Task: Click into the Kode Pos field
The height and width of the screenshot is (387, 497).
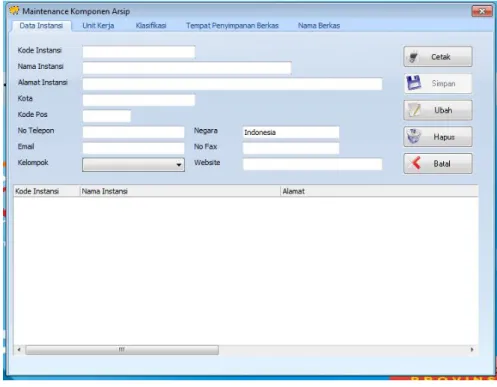Action: point(107,116)
